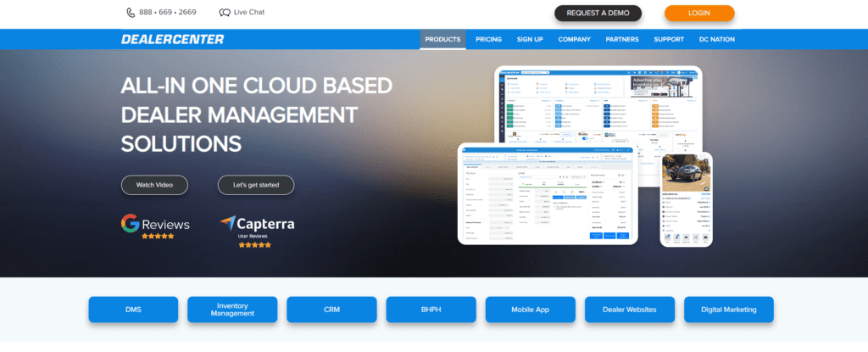The height and width of the screenshot is (352, 868).
Task: Click the Live Chat link text
Action: pos(249,12)
